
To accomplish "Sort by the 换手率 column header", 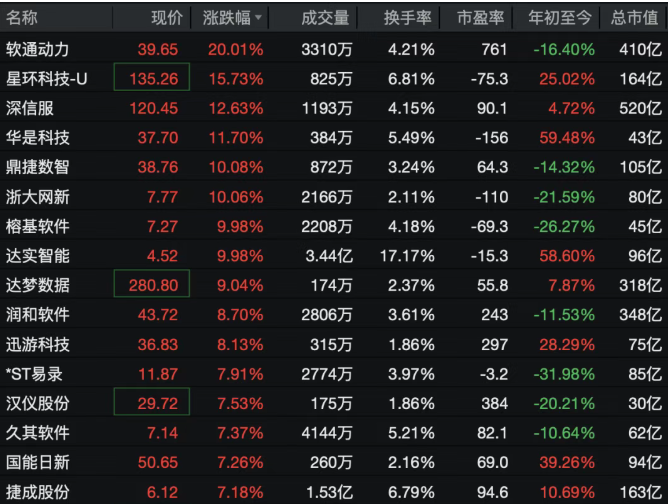I will point(408,18).
